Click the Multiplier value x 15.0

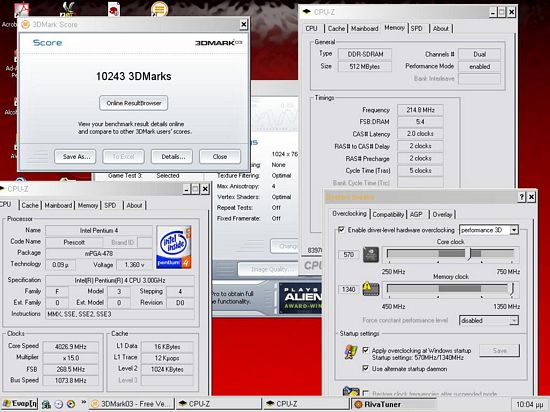click(x=71, y=358)
